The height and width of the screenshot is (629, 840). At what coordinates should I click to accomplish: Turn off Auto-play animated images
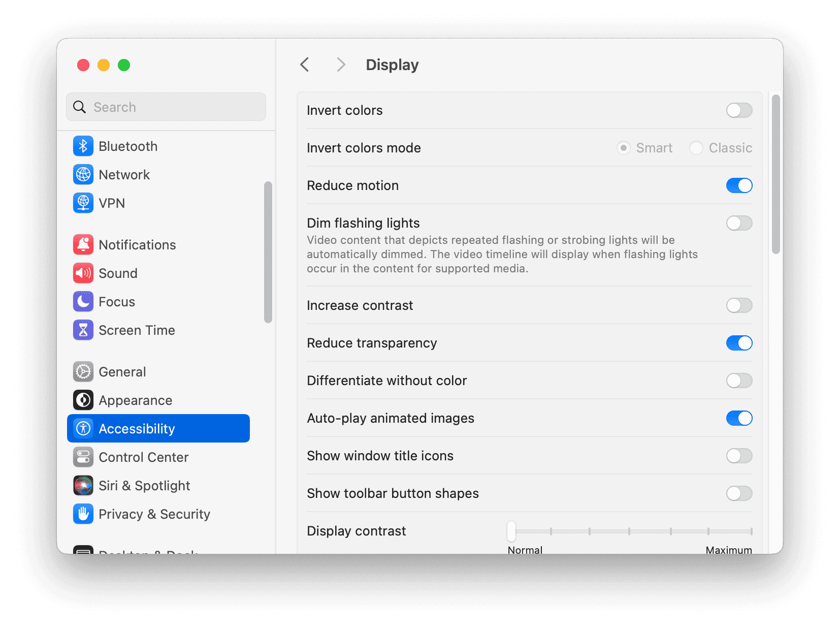coord(739,418)
